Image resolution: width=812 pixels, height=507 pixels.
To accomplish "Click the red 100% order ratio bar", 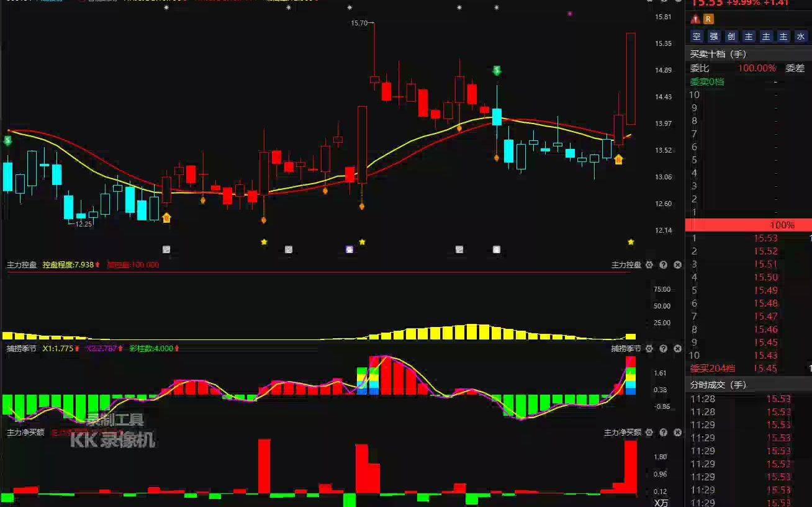I will (x=749, y=225).
